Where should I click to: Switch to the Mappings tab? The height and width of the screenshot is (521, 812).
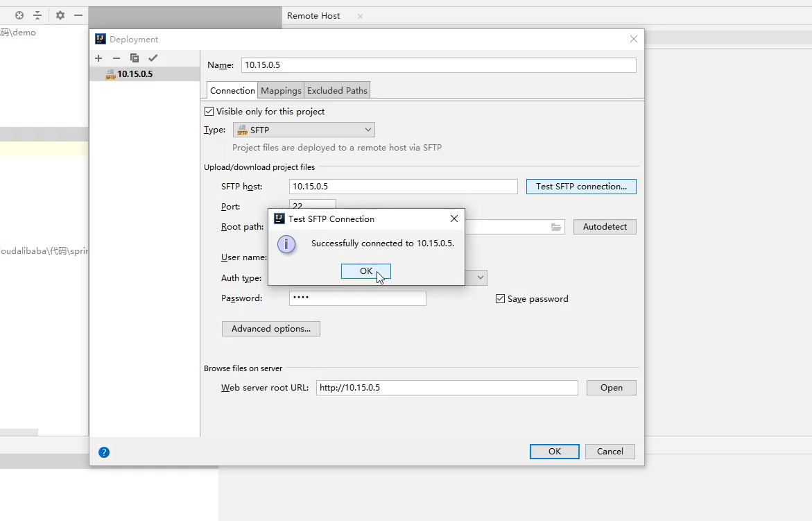[x=281, y=90]
